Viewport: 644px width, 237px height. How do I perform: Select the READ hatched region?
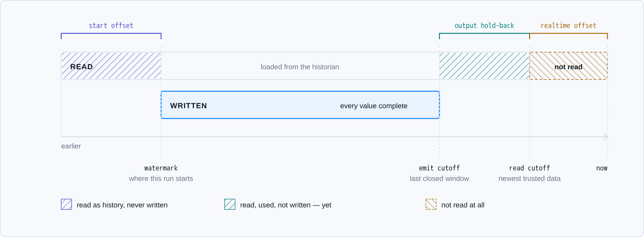[111, 66]
